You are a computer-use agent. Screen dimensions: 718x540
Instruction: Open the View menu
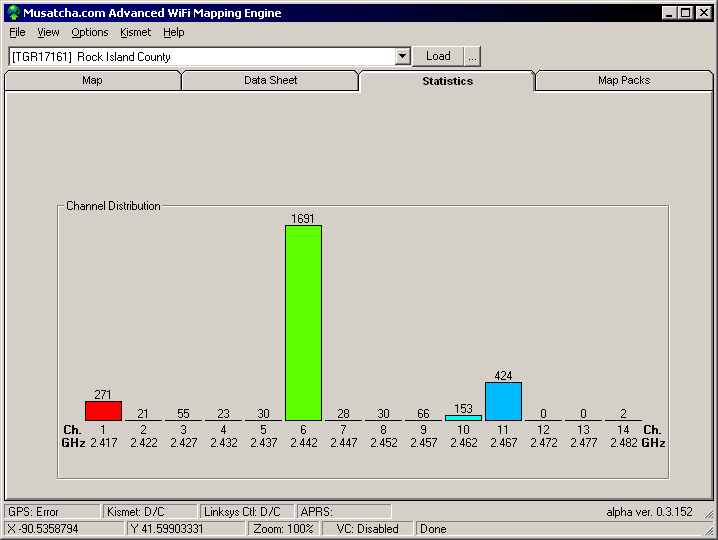(48, 32)
